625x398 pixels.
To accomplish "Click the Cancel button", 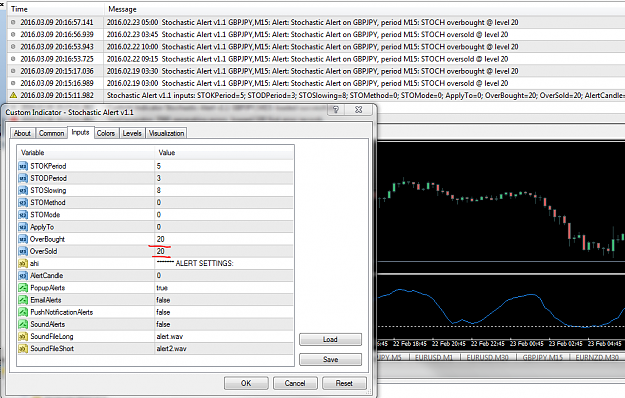I will coord(295,383).
